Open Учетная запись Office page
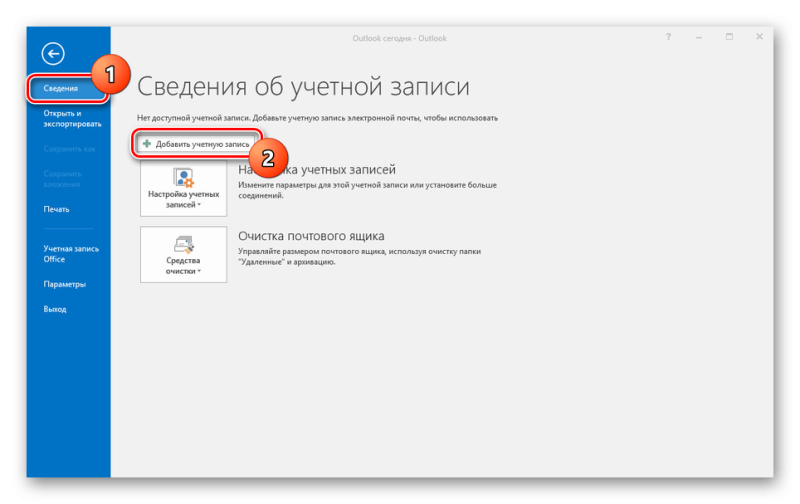Screen dimensions: 800x504 tap(71, 254)
